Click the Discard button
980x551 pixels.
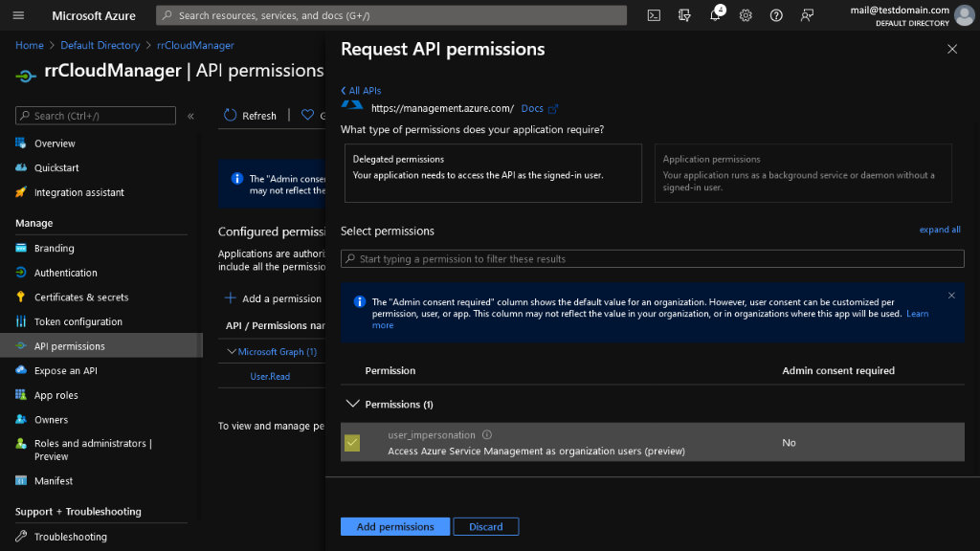[x=485, y=527]
